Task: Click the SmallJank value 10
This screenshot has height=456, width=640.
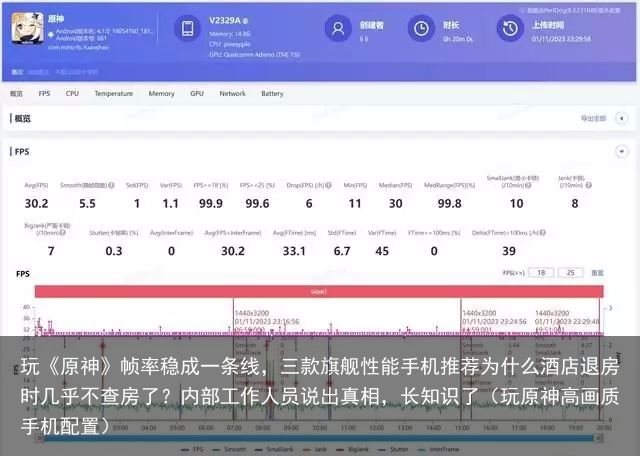Action: point(516,203)
